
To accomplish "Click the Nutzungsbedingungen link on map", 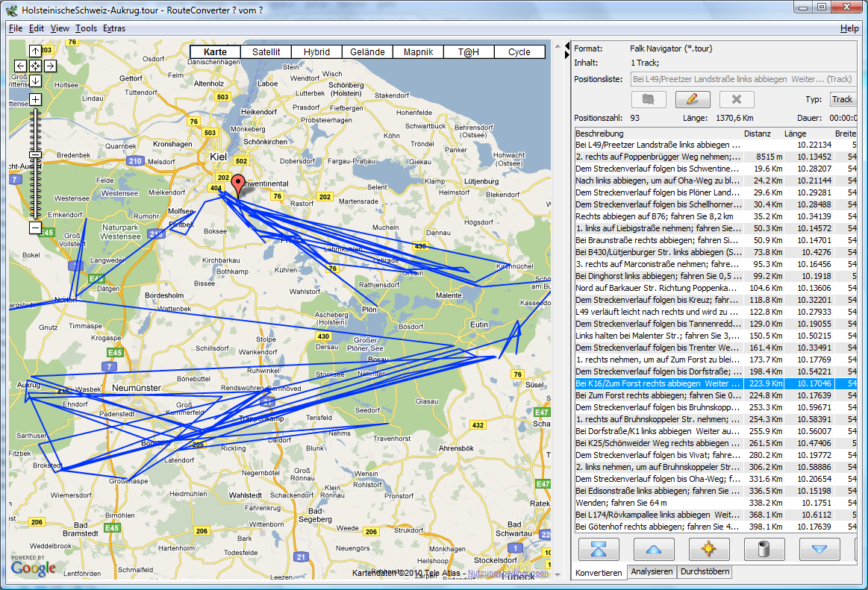I will coord(508,574).
